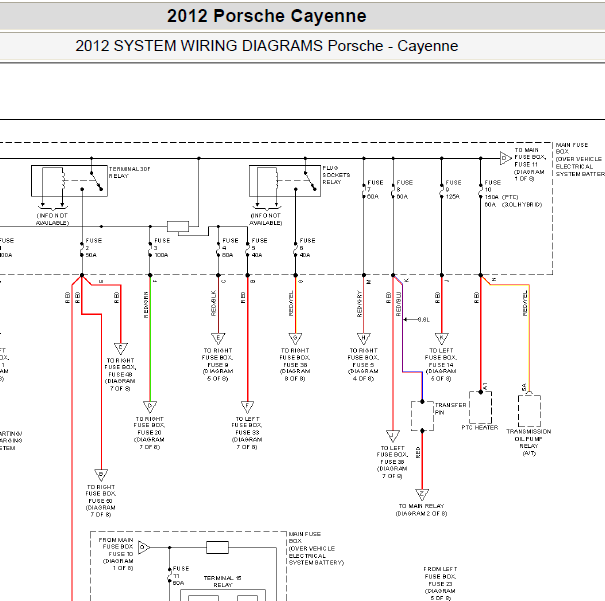Viewport: 605px width, 601px height.
Task: Click "FROM LEFT FUSE BOX, FUSE 23" reference
Action: point(440,583)
